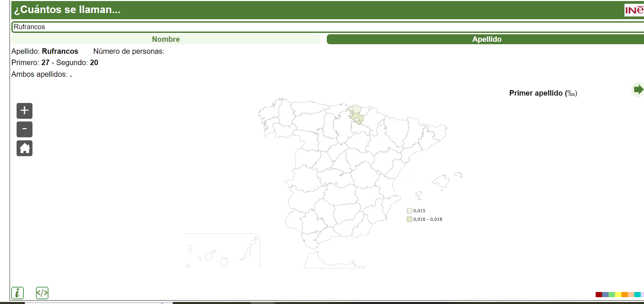Zoom in on the map with plus button
Screen dimensions: 644x304
[x=24, y=111]
